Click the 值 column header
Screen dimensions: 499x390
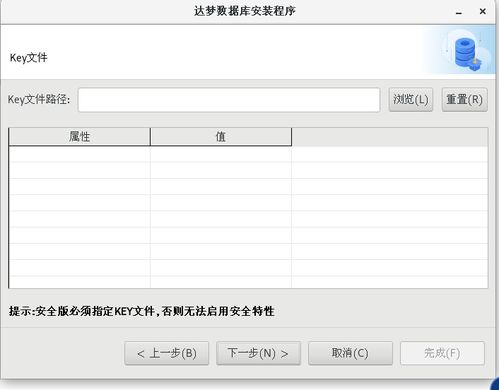point(221,137)
